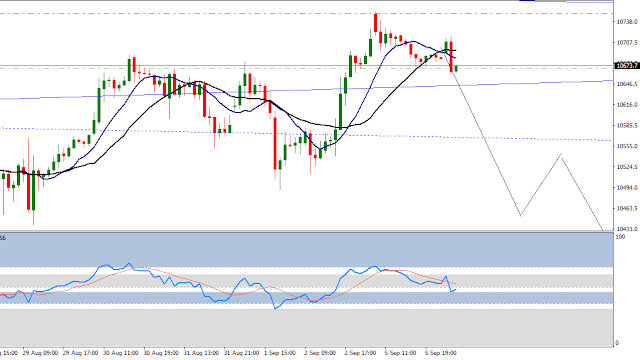
Task: Click the 5 Sep 11:00 time label
Action: click(400, 353)
